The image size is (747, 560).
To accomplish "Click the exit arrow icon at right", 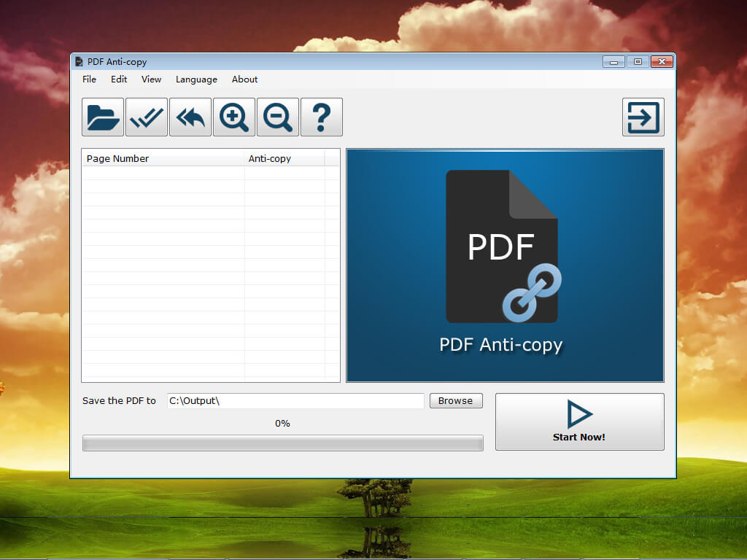I will coord(643,117).
